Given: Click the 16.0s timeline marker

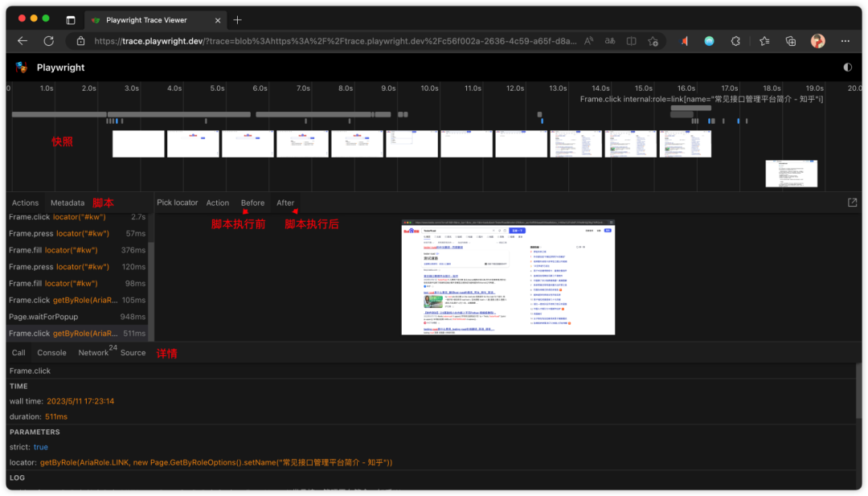Looking at the screenshot, I should point(686,88).
